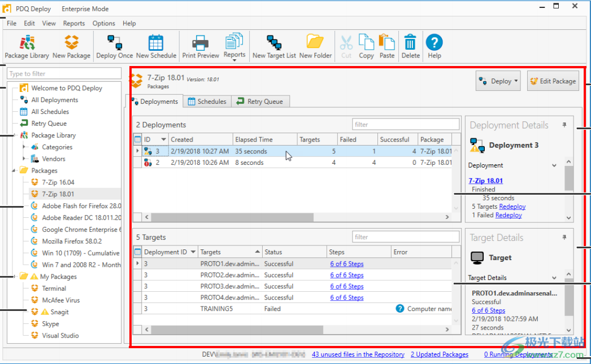Click Redeploy next to 1 Failed
591x364 pixels.
(x=509, y=215)
